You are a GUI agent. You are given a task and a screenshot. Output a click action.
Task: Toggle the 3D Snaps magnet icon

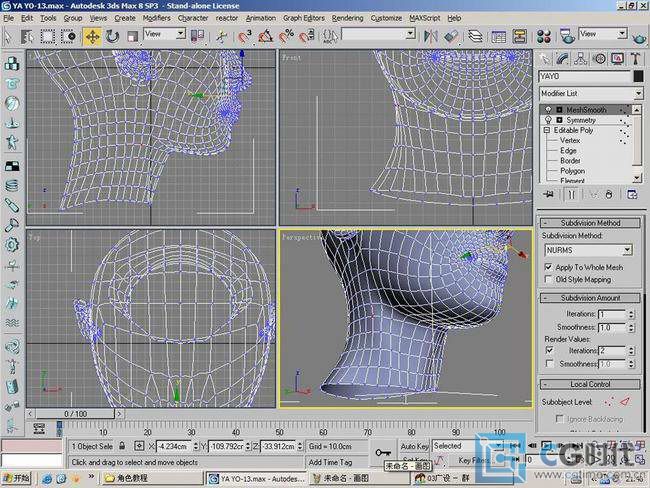(x=245, y=36)
